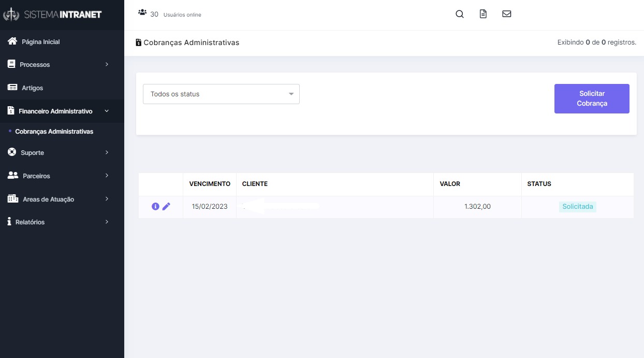
Task: Collapse the Financeiro Administrativo section
Action: 107,111
